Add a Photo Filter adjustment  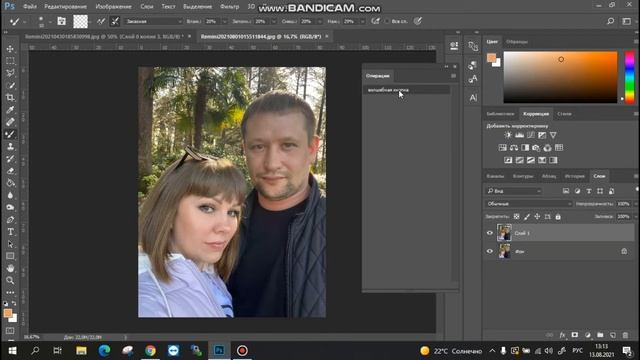pos(536,148)
